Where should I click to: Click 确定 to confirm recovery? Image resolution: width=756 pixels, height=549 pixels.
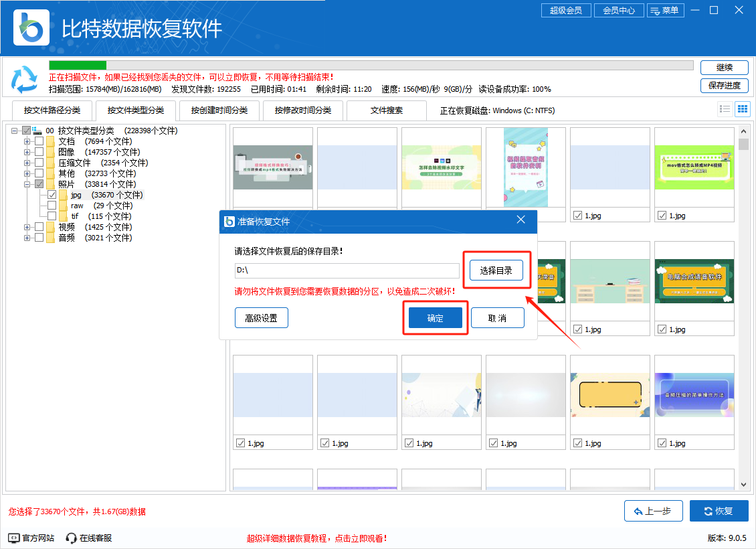click(x=435, y=318)
